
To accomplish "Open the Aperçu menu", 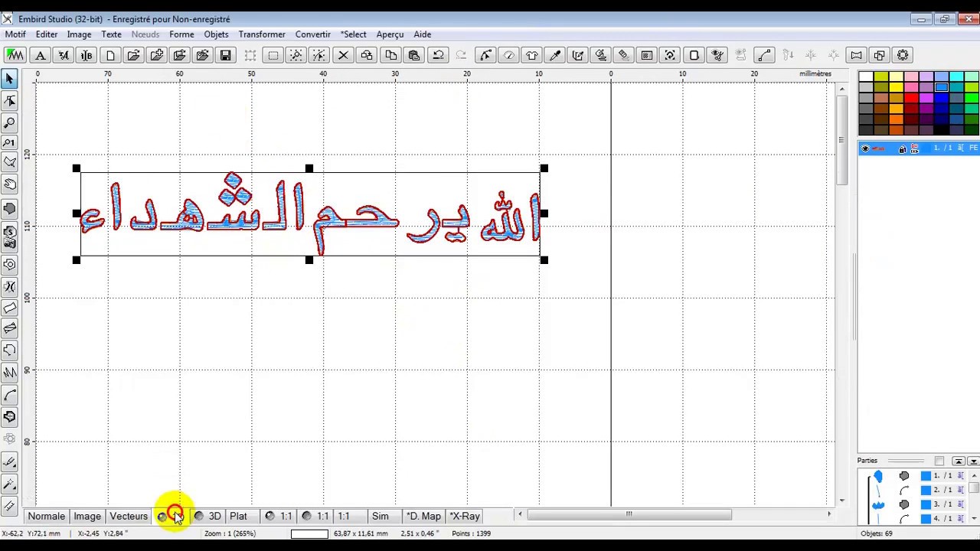I will [390, 34].
